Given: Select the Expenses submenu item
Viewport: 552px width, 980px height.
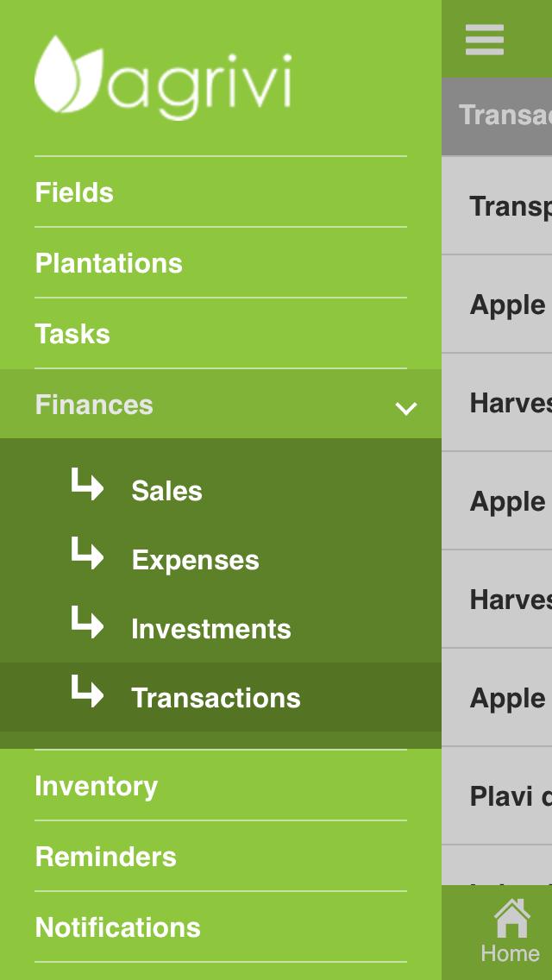Looking at the screenshot, I should tap(195, 560).
